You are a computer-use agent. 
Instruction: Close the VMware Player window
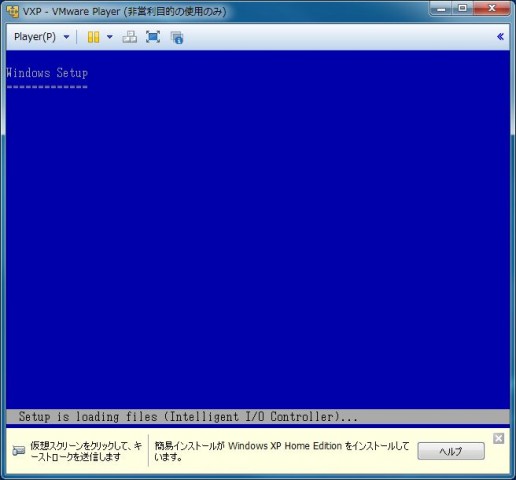coord(492,9)
